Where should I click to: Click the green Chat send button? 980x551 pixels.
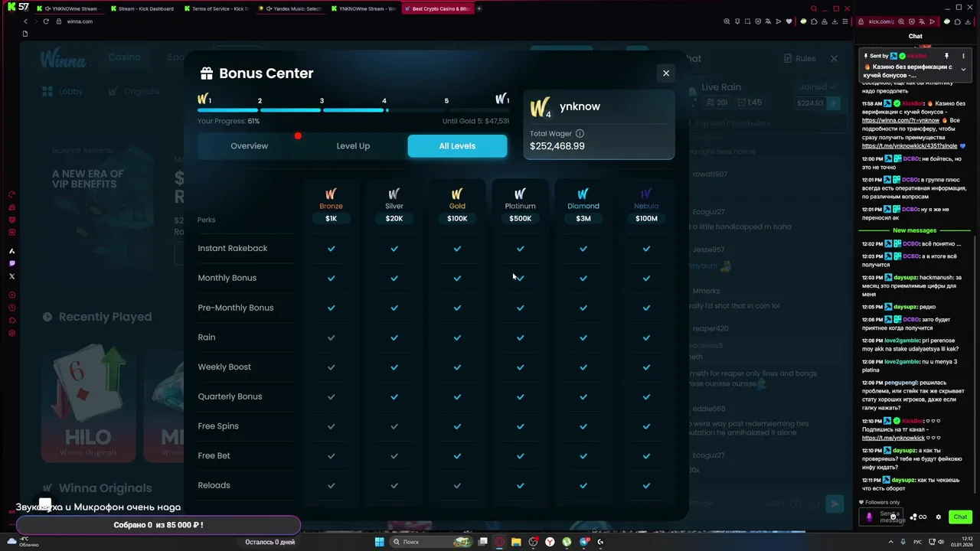[x=960, y=517]
